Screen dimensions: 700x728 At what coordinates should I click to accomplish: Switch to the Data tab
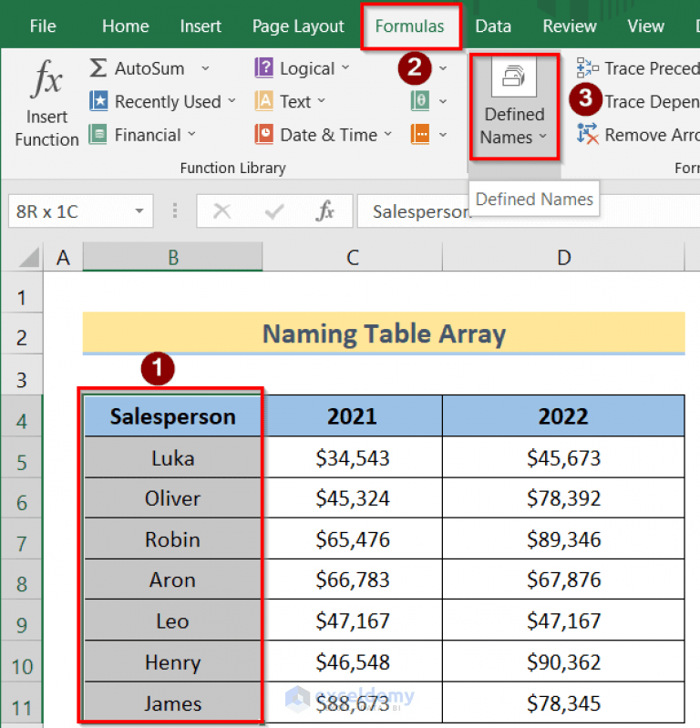tap(493, 26)
